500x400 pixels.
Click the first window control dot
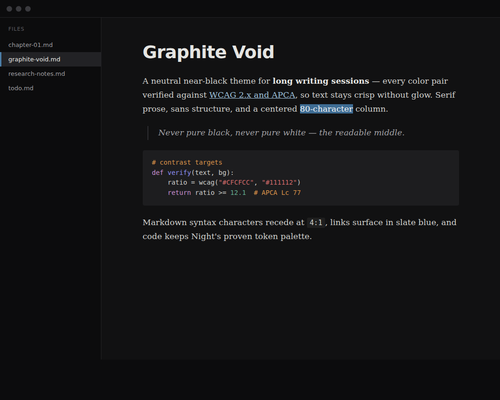click(x=9, y=9)
